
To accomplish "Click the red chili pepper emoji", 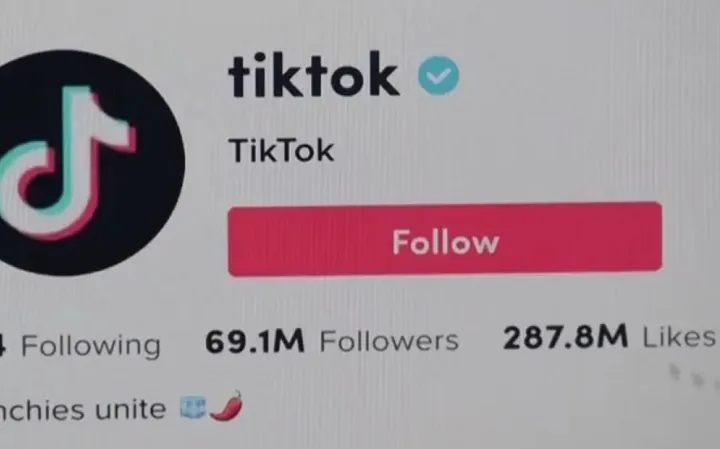I will [x=226, y=405].
